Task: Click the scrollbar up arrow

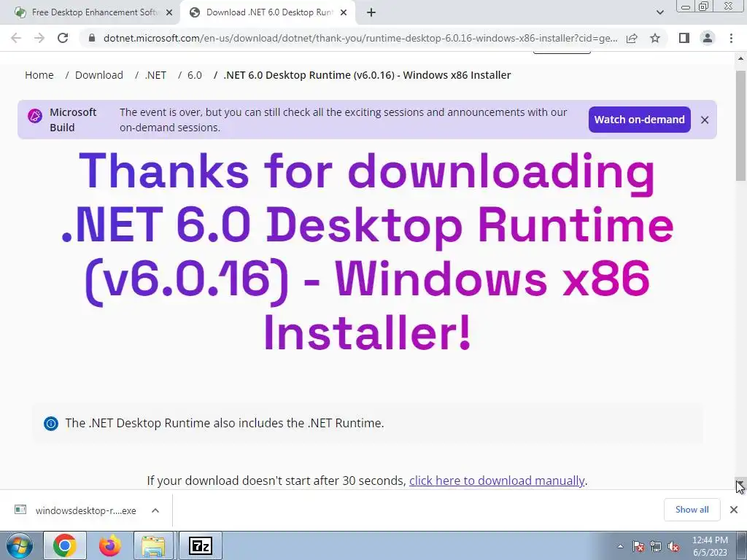Action: (741, 58)
